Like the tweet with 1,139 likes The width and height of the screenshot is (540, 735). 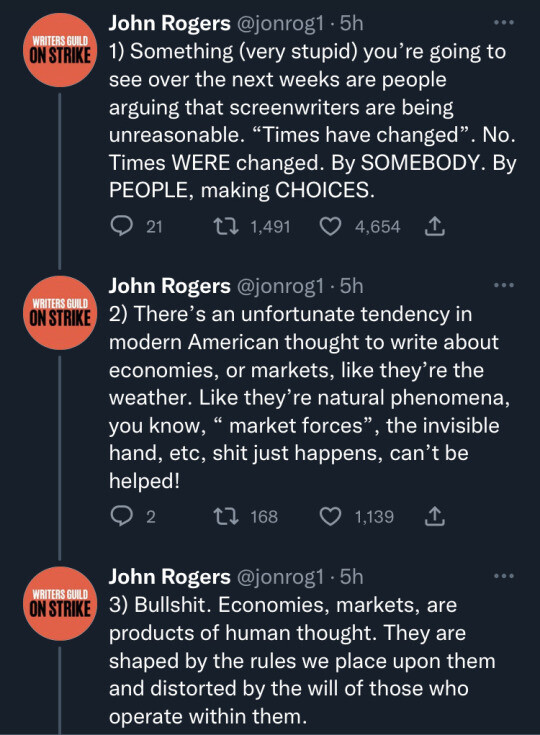coord(330,516)
